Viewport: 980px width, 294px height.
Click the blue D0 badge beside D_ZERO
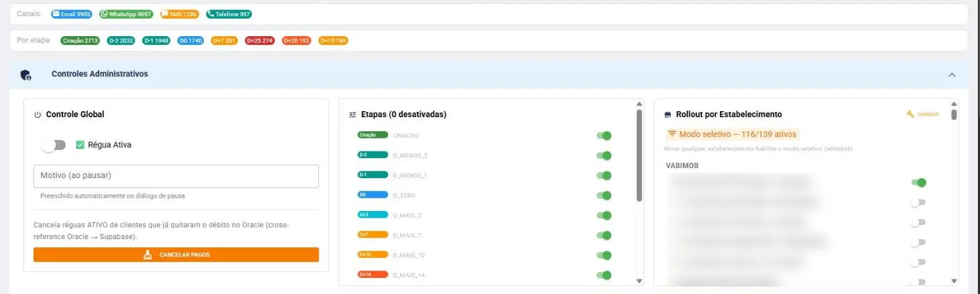pyautogui.click(x=373, y=195)
